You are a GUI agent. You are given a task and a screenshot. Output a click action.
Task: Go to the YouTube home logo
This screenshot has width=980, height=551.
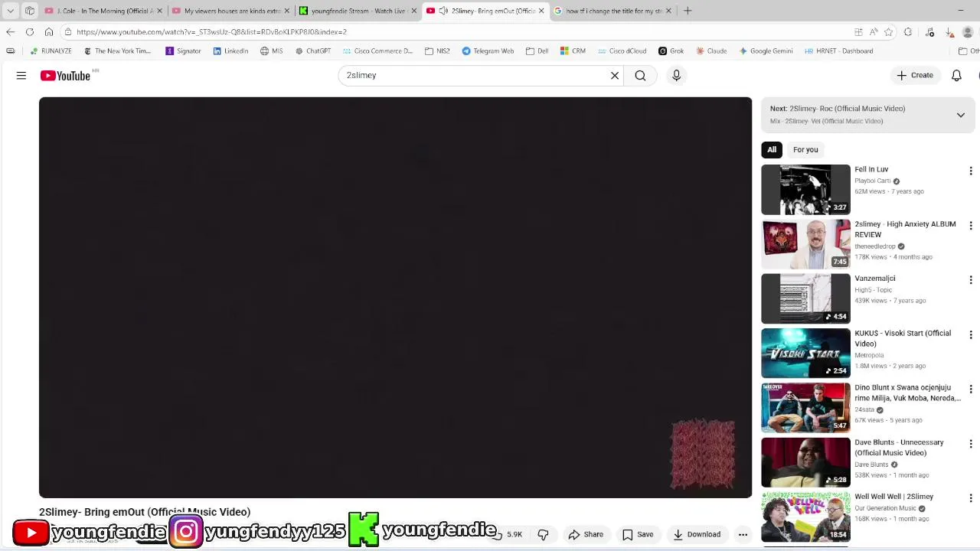click(x=65, y=75)
